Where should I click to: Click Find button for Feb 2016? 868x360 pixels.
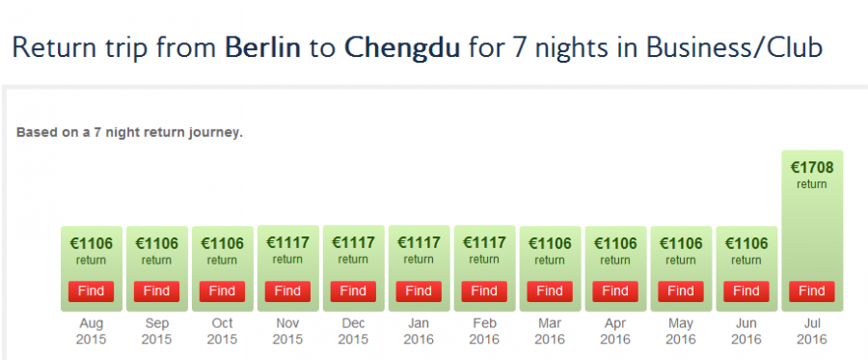click(484, 291)
